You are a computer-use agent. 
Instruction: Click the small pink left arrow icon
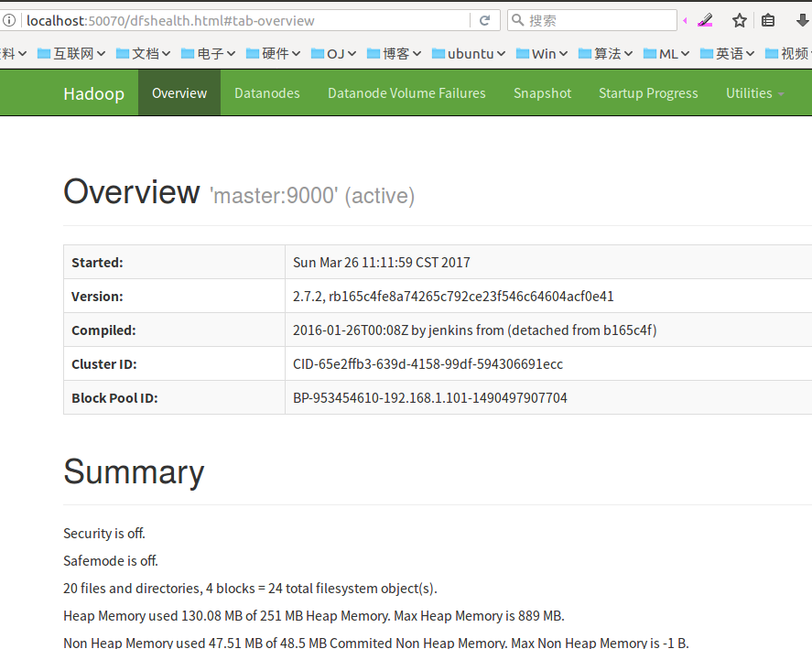[685, 21]
